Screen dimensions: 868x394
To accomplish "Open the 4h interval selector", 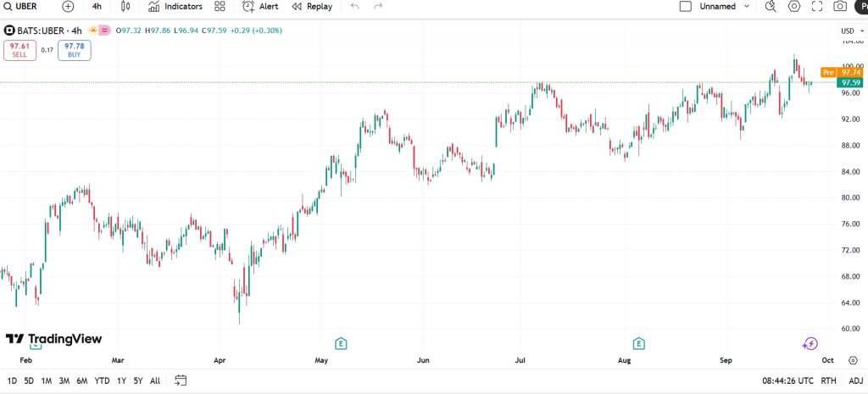I will [x=97, y=7].
